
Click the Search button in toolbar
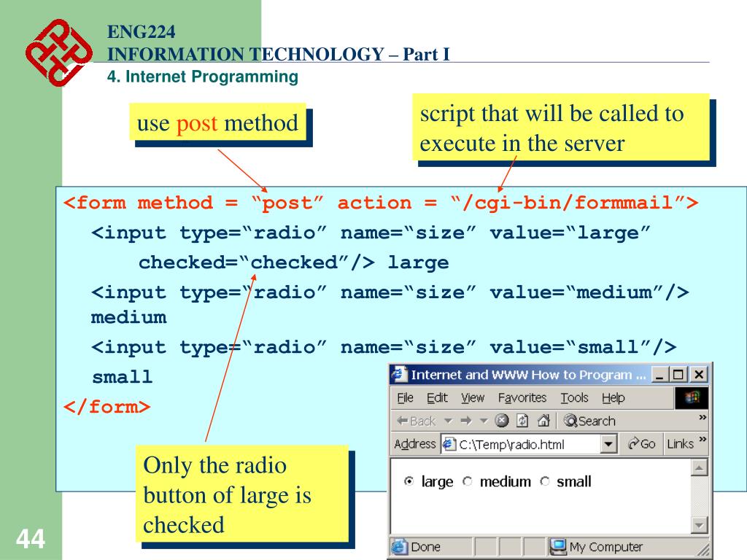pos(589,421)
